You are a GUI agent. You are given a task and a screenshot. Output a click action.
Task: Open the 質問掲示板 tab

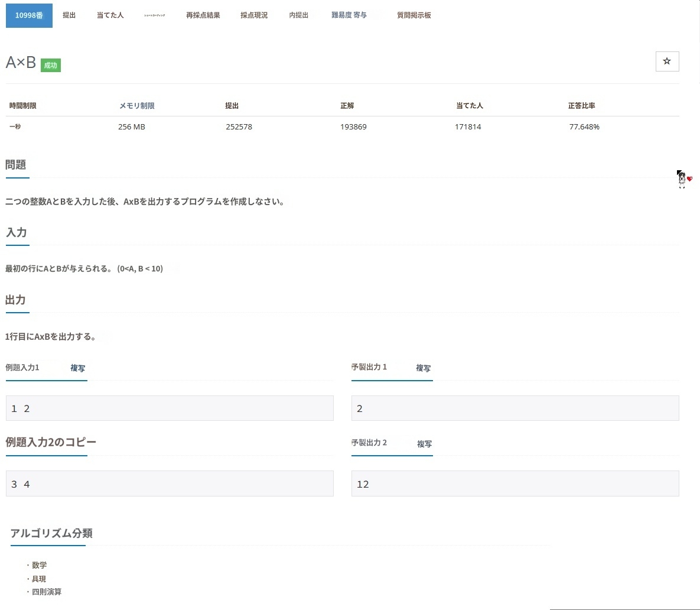click(x=414, y=15)
